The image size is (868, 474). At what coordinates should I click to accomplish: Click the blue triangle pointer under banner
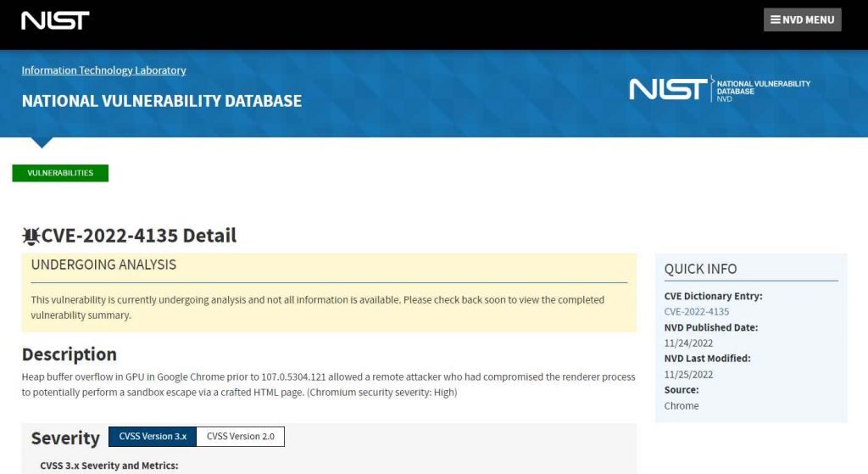42,142
